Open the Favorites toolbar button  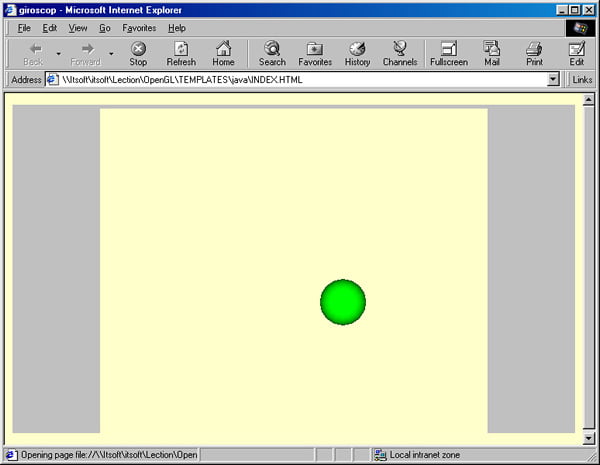coord(315,54)
